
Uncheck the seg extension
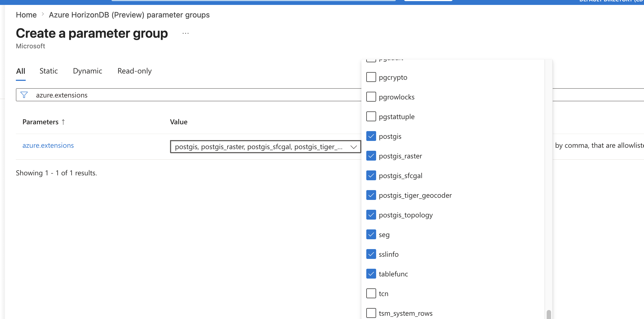tap(371, 234)
